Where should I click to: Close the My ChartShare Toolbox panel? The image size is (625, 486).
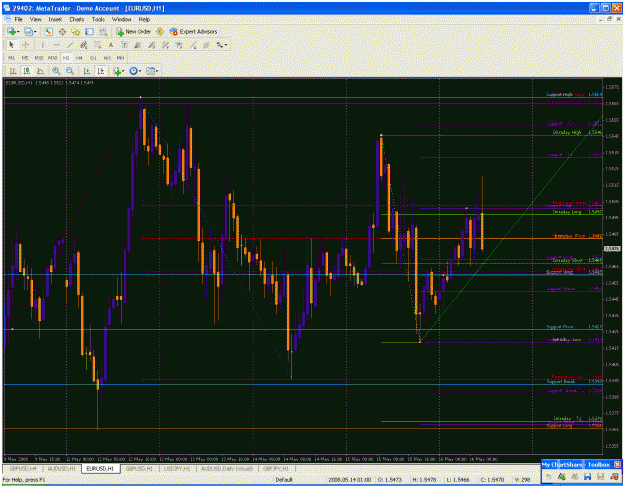tap(617, 464)
